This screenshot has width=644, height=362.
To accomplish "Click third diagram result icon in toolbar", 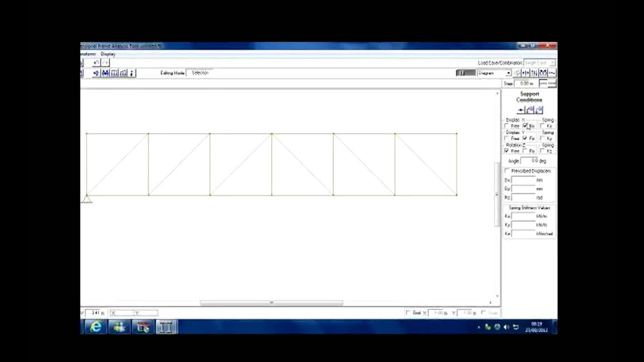I will click(x=534, y=73).
